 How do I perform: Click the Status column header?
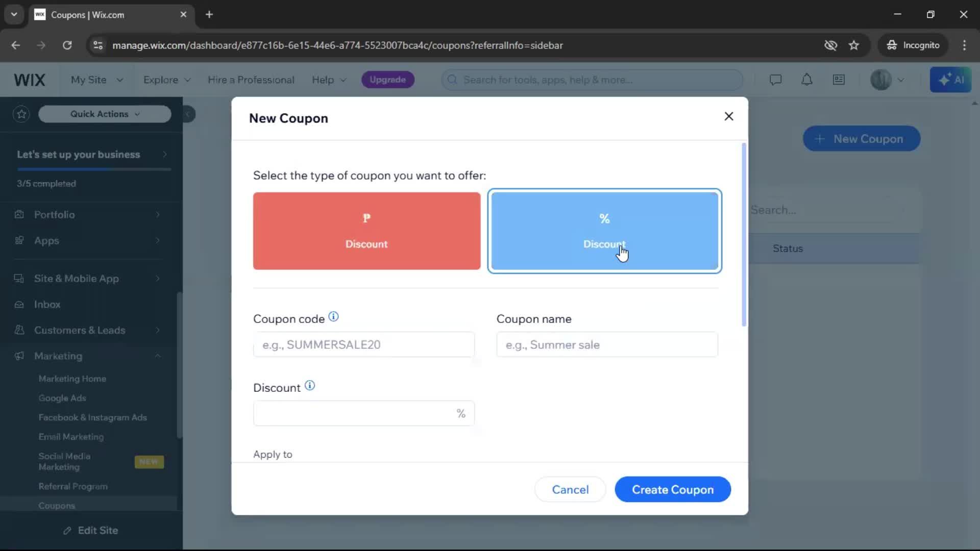[x=788, y=248]
